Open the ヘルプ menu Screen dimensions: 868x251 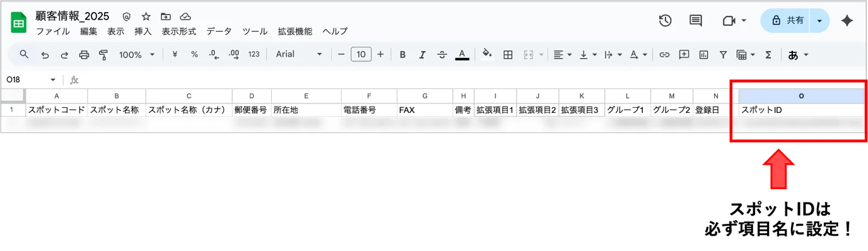tap(335, 32)
